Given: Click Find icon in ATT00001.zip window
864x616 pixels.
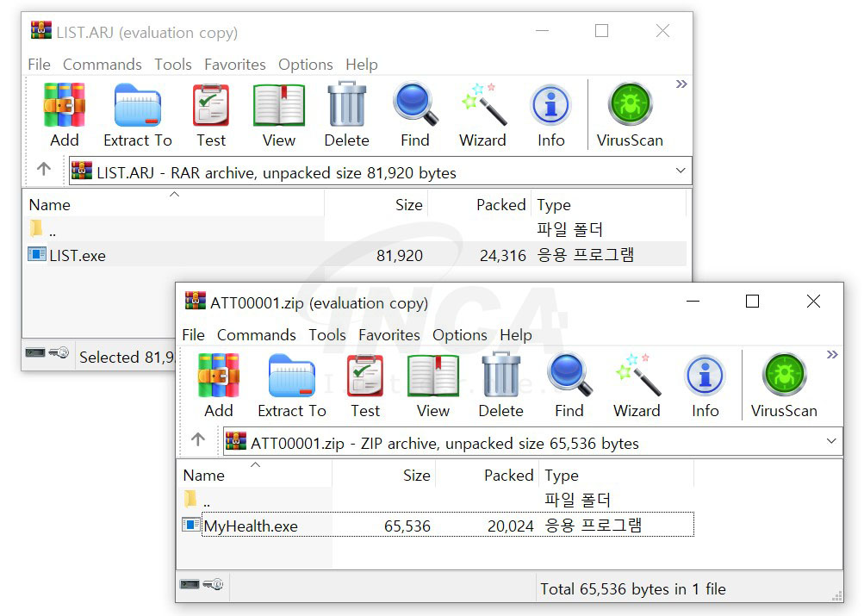Looking at the screenshot, I should point(569,375).
